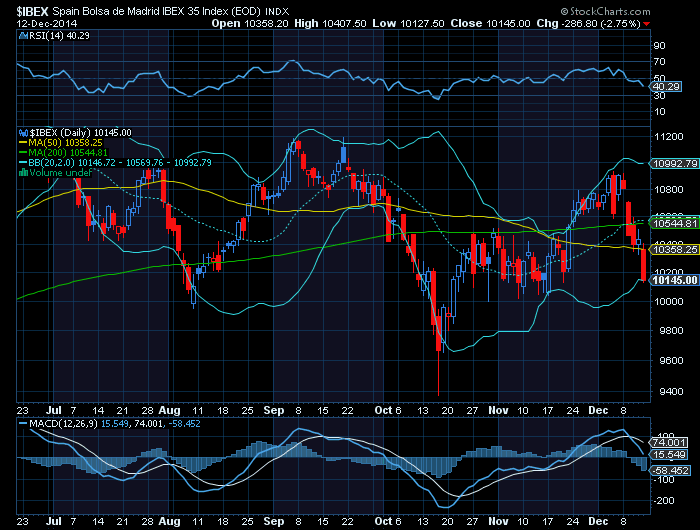Click the MACD legend line icon
The width and height of the screenshot is (700, 530).
pos(23,424)
